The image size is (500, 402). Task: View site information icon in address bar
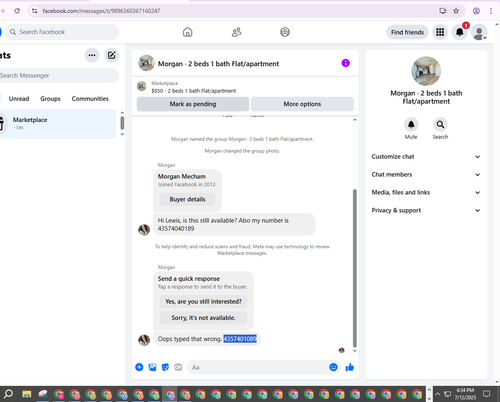(x=35, y=11)
